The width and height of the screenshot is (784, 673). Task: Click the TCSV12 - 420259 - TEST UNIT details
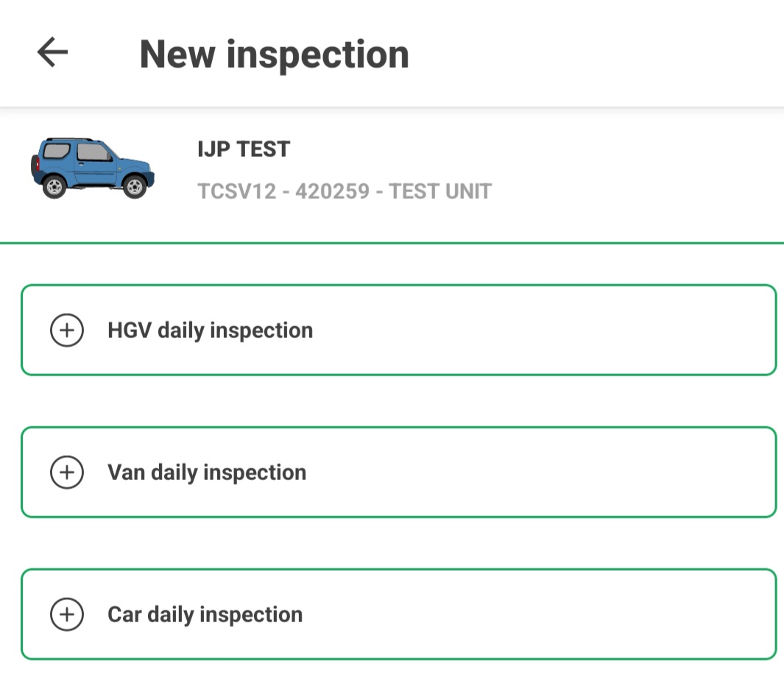[x=344, y=191]
